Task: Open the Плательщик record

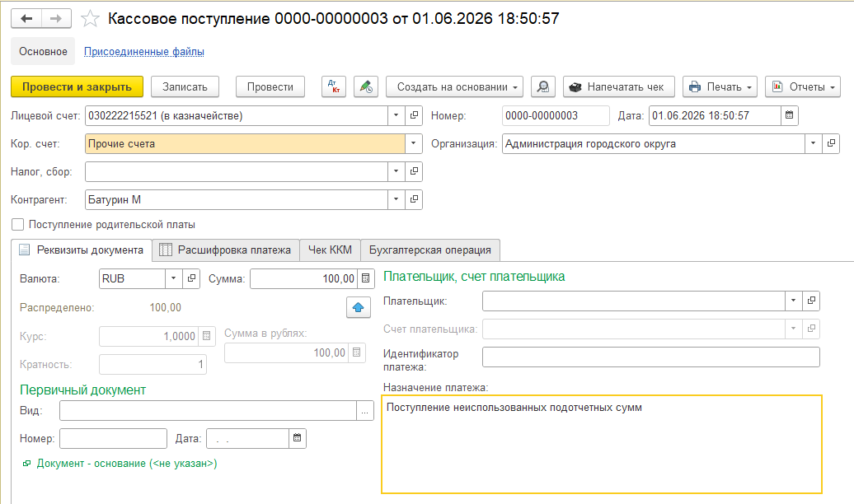Action: [811, 301]
